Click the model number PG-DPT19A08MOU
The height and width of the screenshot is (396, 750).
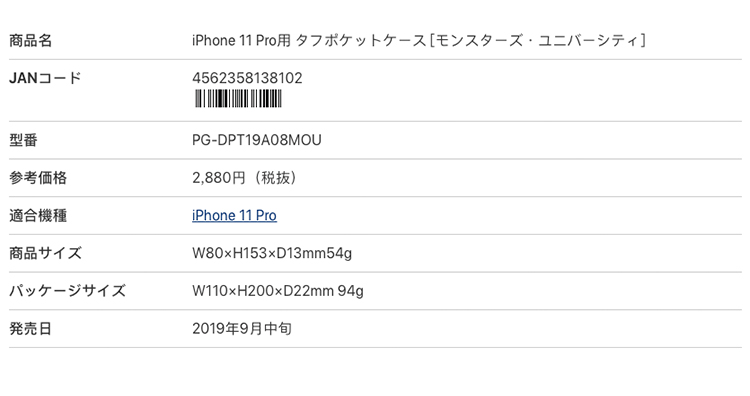(x=257, y=140)
